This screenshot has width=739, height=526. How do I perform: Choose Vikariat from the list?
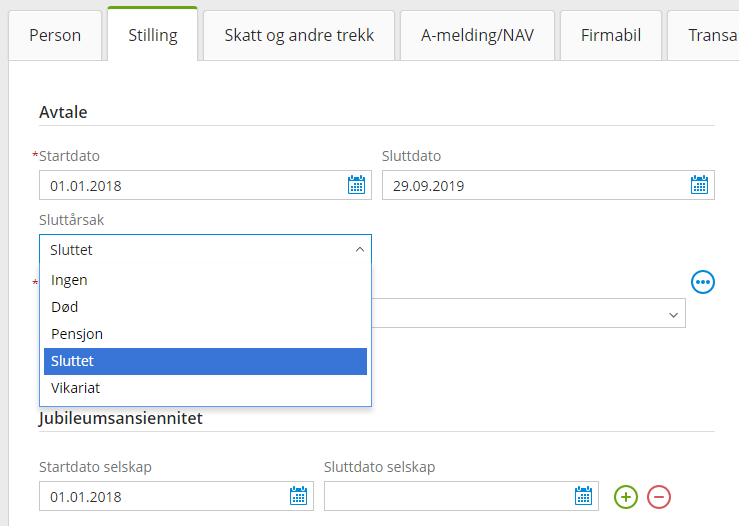pos(76,388)
